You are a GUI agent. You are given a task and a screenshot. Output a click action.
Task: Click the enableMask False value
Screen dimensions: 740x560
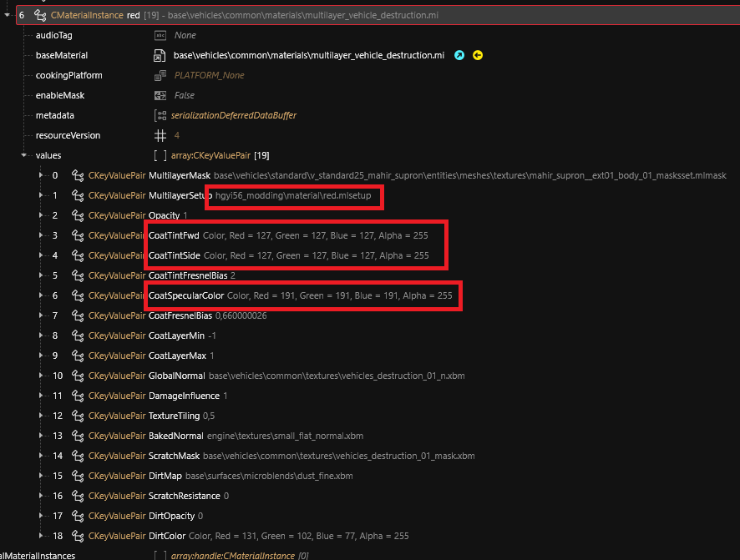tap(185, 95)
